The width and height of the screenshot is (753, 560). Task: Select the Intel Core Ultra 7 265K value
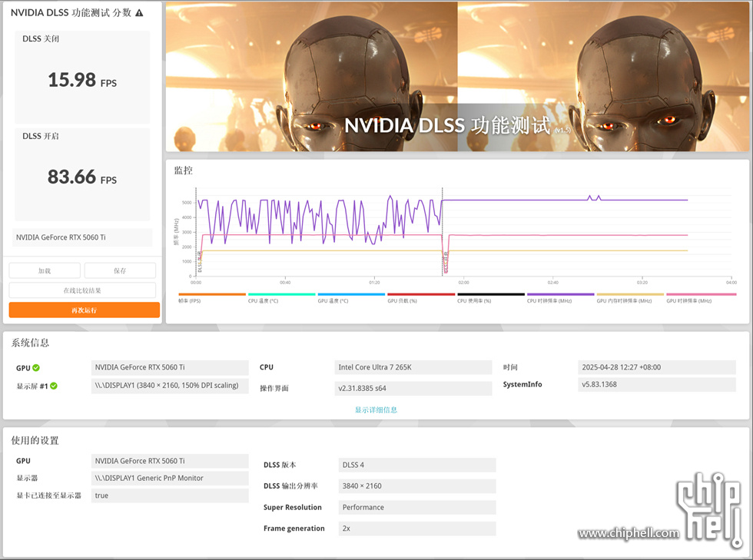coord(413,367)
